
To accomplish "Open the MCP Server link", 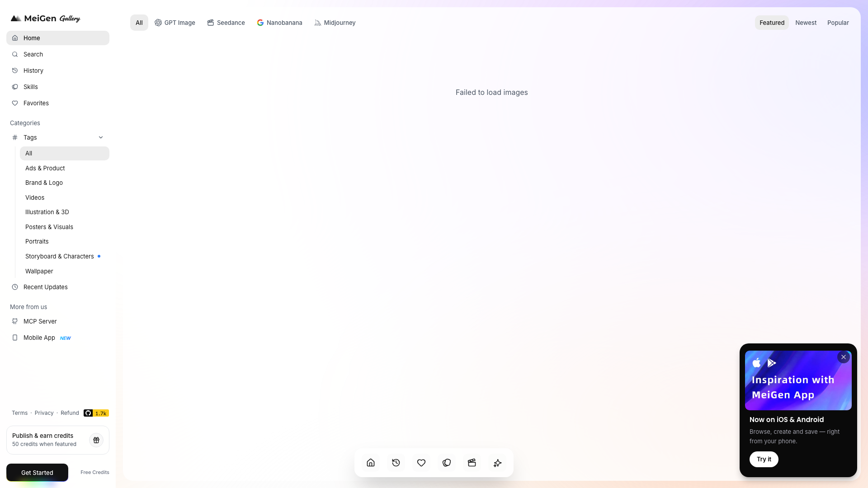I will 58,321.
